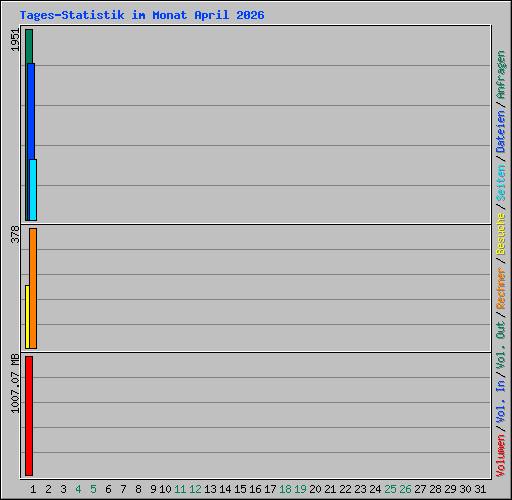Click day 22 on the x-axis
Viewport: 512px width, 500px height.
point(345,489)
